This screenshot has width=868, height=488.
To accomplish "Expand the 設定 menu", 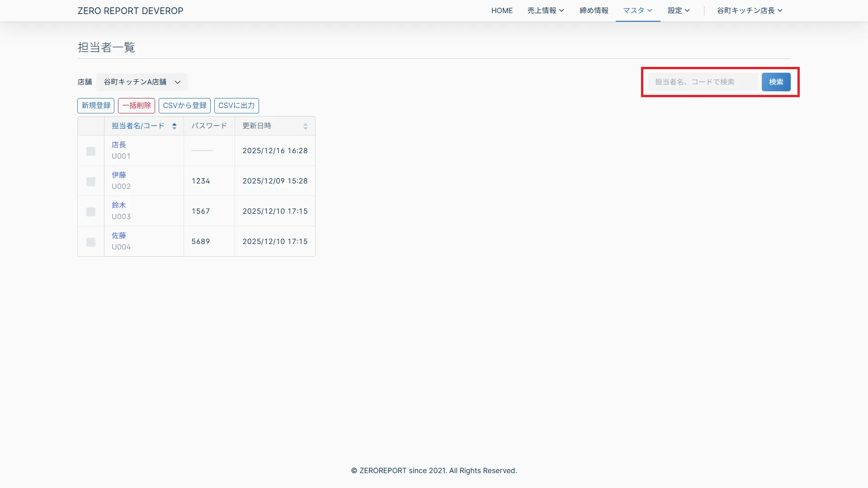I will pyautogui.click(x=678, y=10).
